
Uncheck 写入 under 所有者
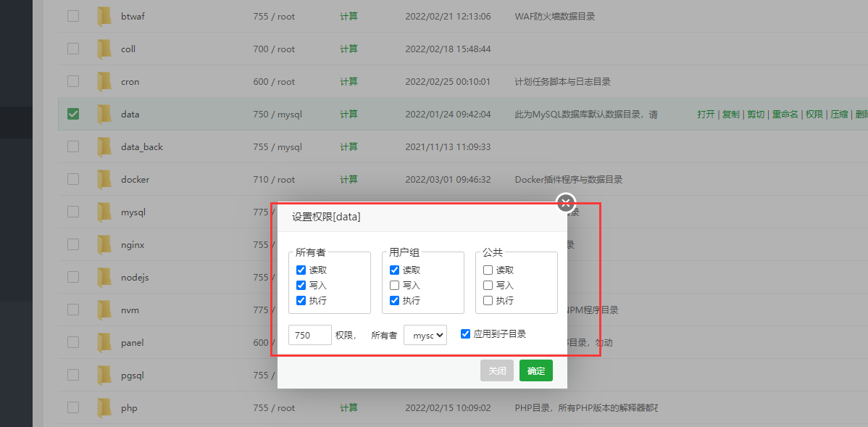pyautogui.click(x=301, y=285)
